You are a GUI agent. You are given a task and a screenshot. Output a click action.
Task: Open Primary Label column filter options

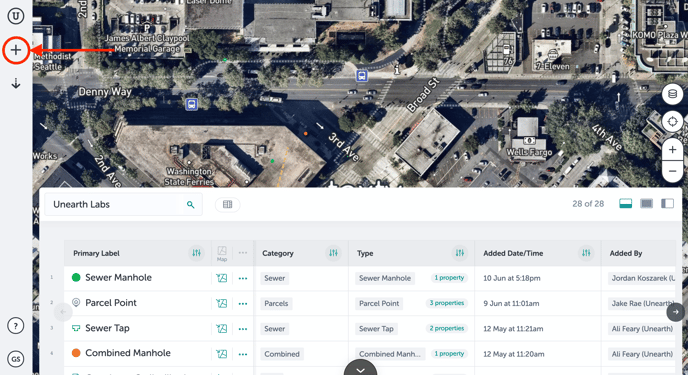pyautogui.click(x=197, y=253)
